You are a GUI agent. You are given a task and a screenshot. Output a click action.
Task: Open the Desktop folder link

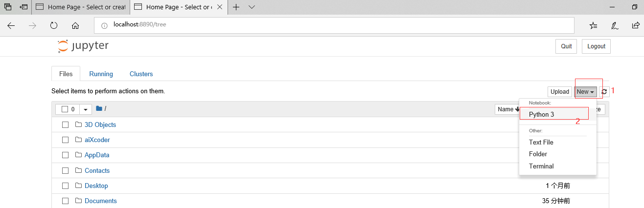click(x=96, y=186)
